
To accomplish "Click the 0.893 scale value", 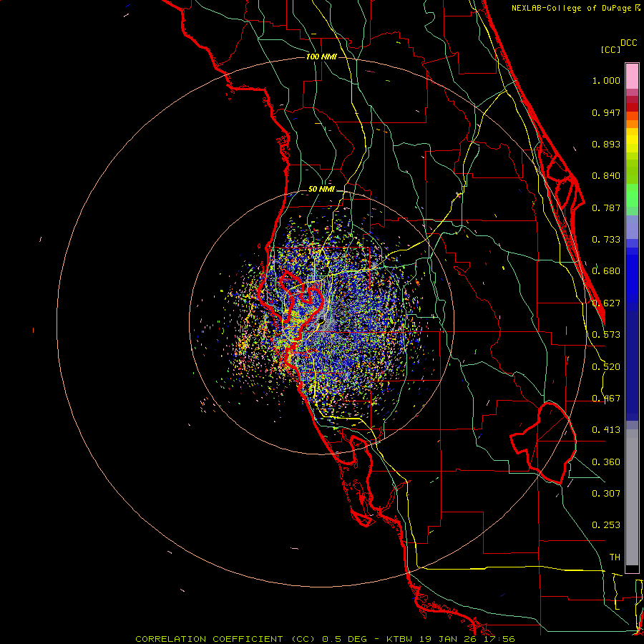I will (606, 144).
